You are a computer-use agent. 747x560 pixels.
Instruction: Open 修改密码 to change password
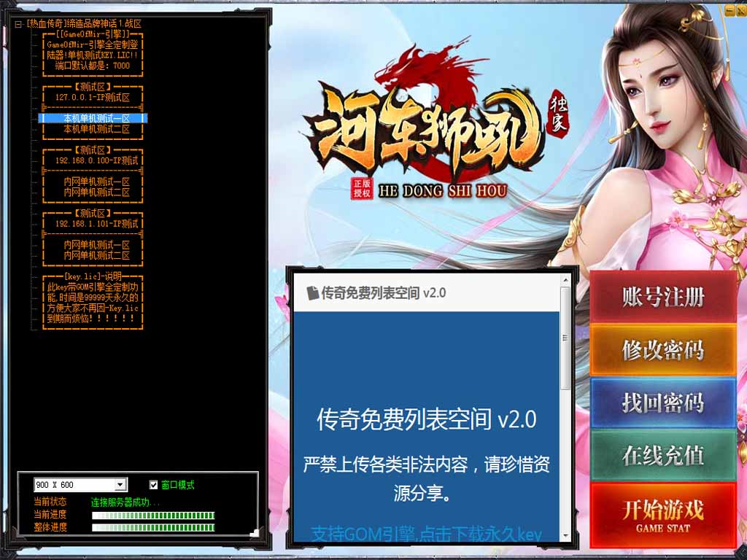(x=662, y=350)
